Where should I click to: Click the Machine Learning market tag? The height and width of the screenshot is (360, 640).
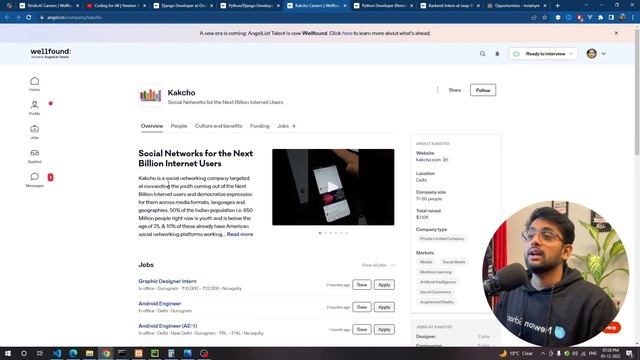pyautogui.click(x=436, y=272)
